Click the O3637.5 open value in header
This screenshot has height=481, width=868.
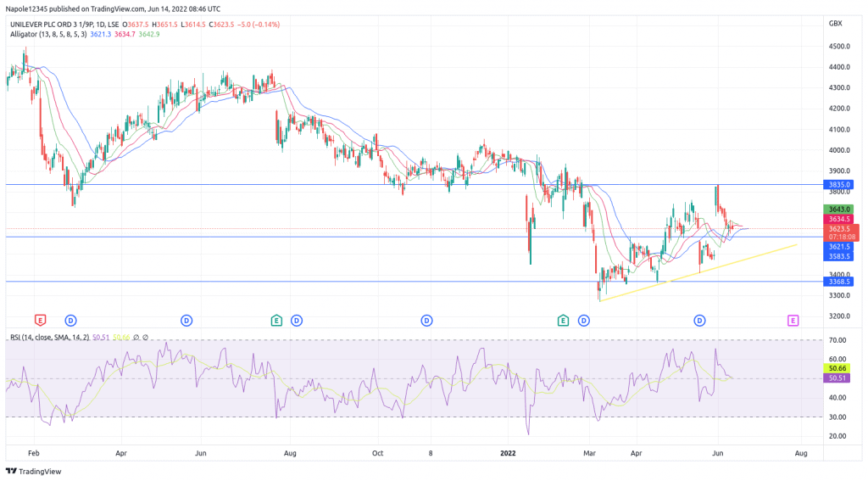click(136, 25)
